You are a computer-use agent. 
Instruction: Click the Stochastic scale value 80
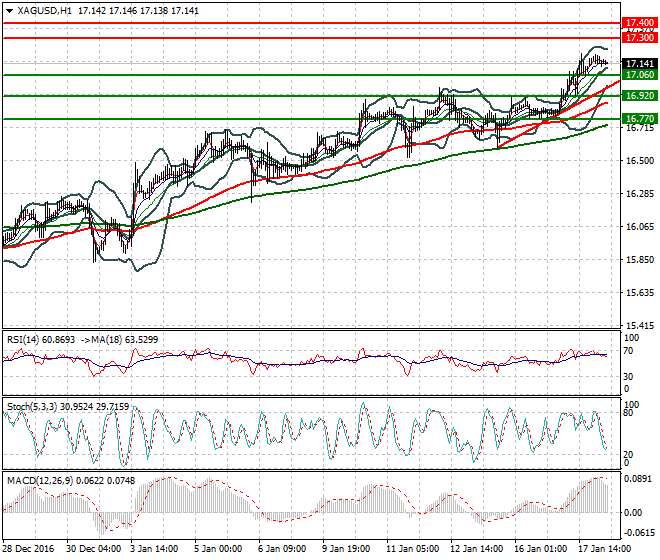(628, 413)
